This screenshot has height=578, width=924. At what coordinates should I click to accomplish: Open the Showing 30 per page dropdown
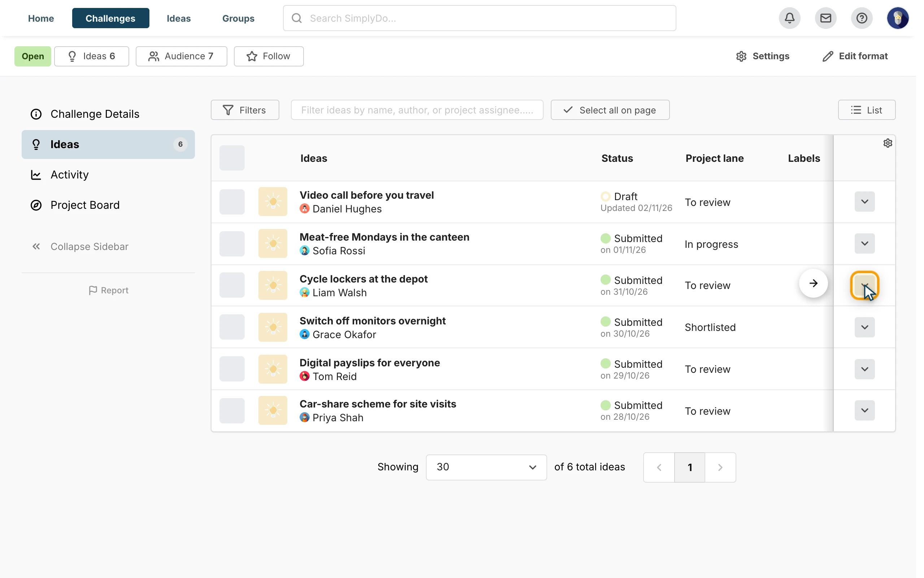pos(486,467)
